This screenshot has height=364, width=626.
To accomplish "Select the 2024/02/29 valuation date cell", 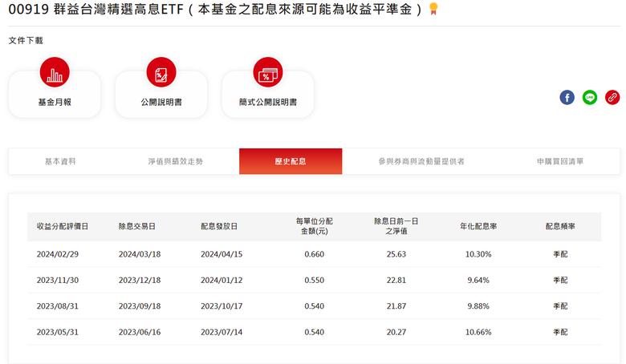I will point(58,254).
